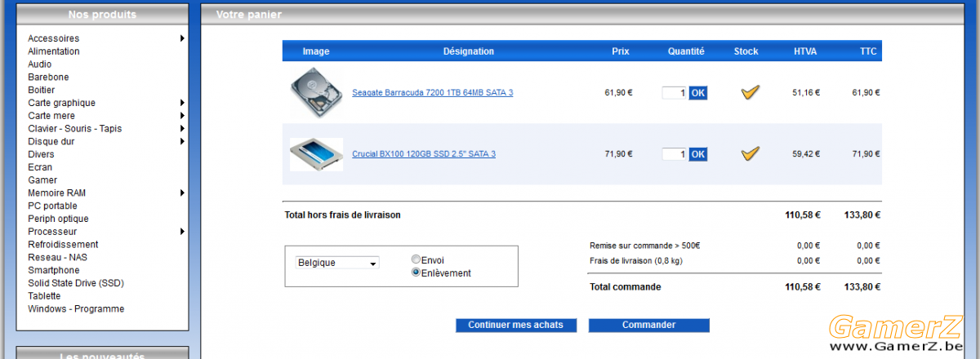Screen dimensions: 980x359
Task: Open the Seagate Barracuda 7200 1TB product link
Action: point(433,93)
